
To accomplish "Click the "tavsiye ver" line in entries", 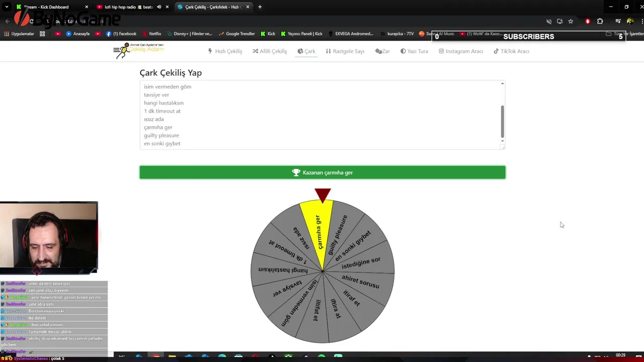I will point(156,95).
